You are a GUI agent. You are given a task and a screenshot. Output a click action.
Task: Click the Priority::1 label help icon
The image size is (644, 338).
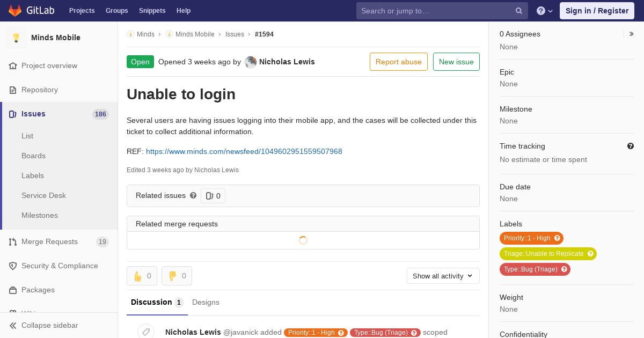pos(557,238)
